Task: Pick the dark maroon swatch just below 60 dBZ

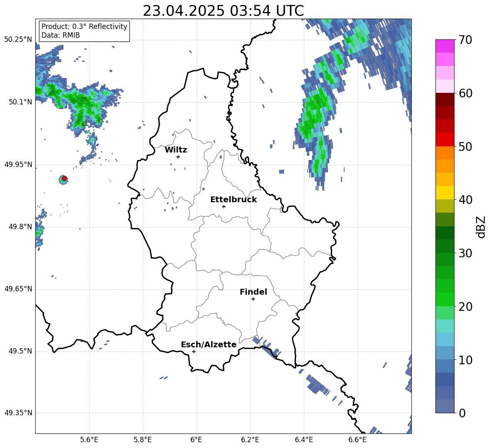Action: (445, 99)
